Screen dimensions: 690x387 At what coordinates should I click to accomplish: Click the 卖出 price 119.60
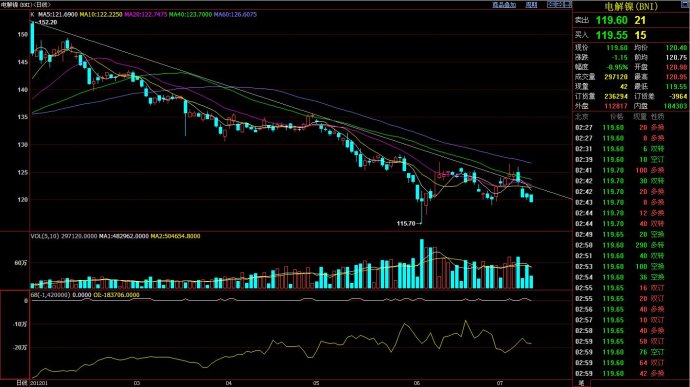point(612,20)
